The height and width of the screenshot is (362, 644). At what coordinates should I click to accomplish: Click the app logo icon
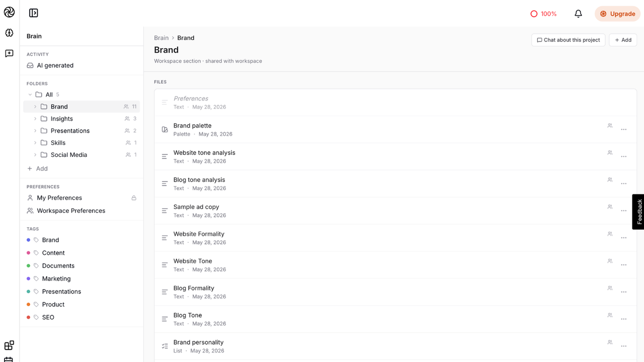(9, 12)
